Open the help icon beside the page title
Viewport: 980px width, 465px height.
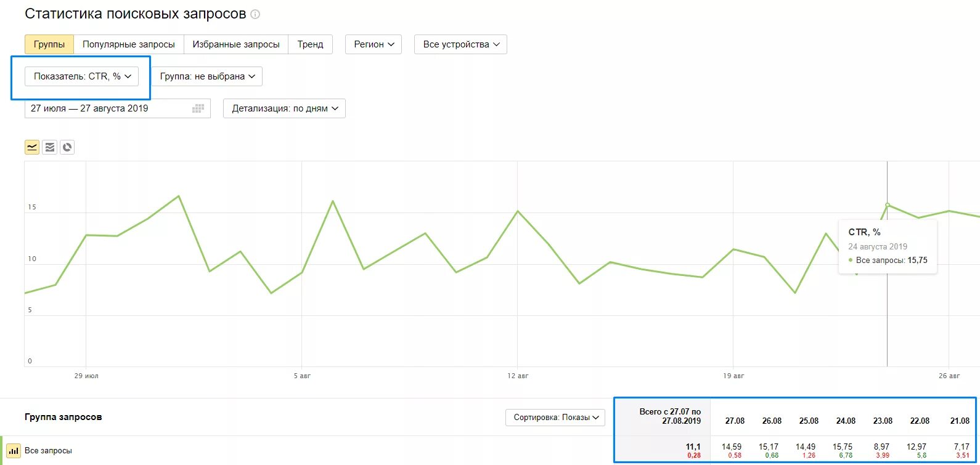[x=255, y=14]
